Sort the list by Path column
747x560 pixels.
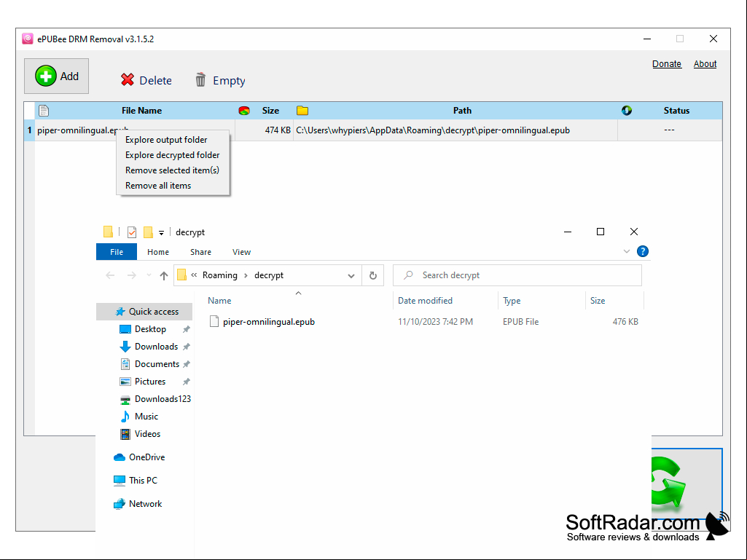pyautogui.click(x=462, y=111)
